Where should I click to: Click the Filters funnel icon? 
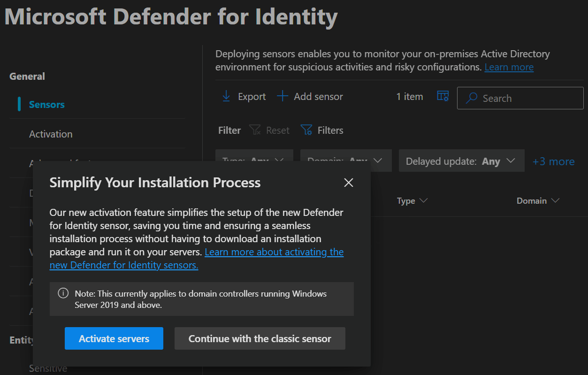[x=306, y=130]
